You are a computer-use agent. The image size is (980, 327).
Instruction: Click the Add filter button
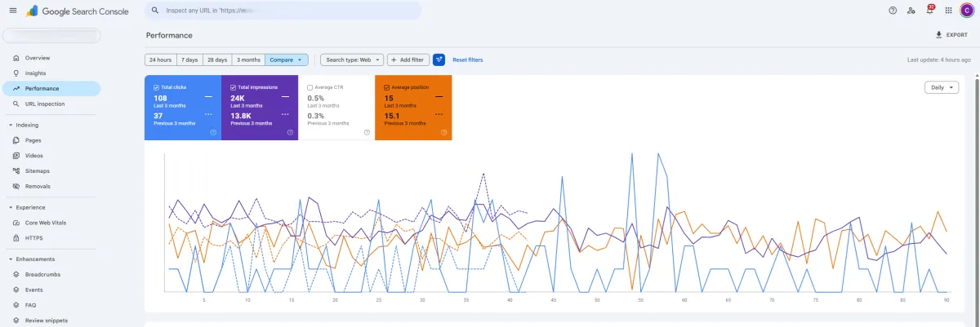click(408, 60)
